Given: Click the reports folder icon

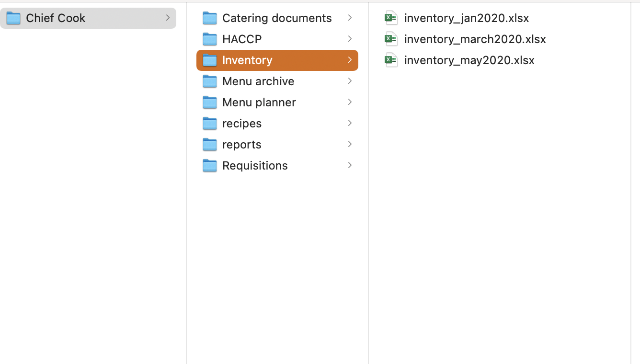Looking at the screenshot, I should (210, 145).
